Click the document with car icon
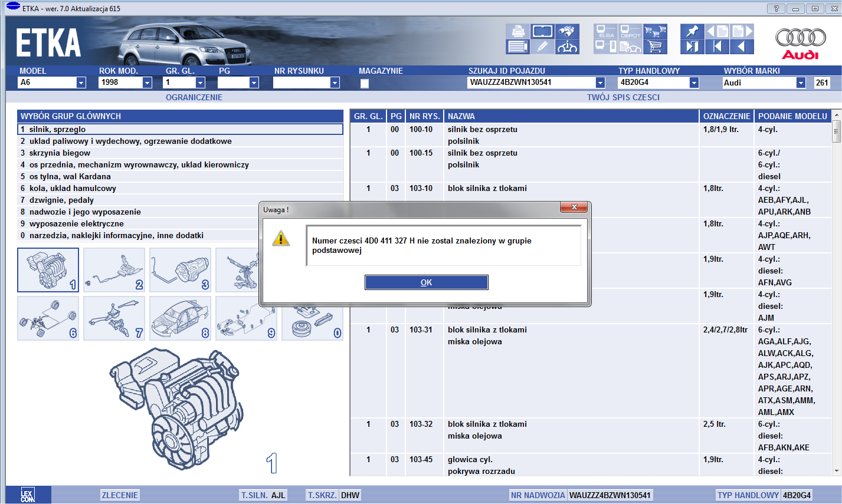Screen dimensions: 842x504 tap(631, 47)
